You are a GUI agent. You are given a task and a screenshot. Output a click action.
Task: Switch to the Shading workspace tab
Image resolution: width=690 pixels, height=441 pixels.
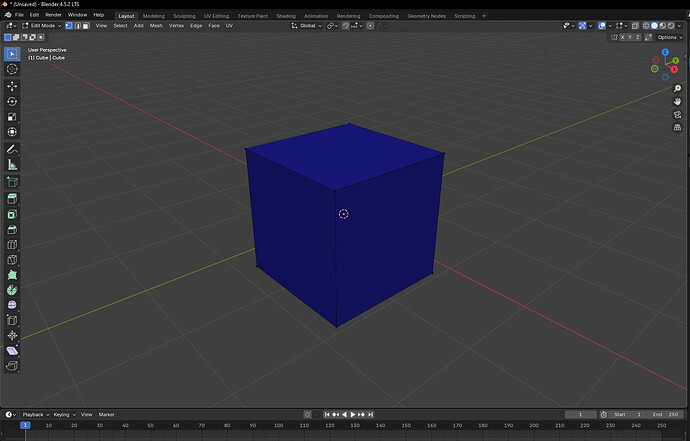(286, 16)
